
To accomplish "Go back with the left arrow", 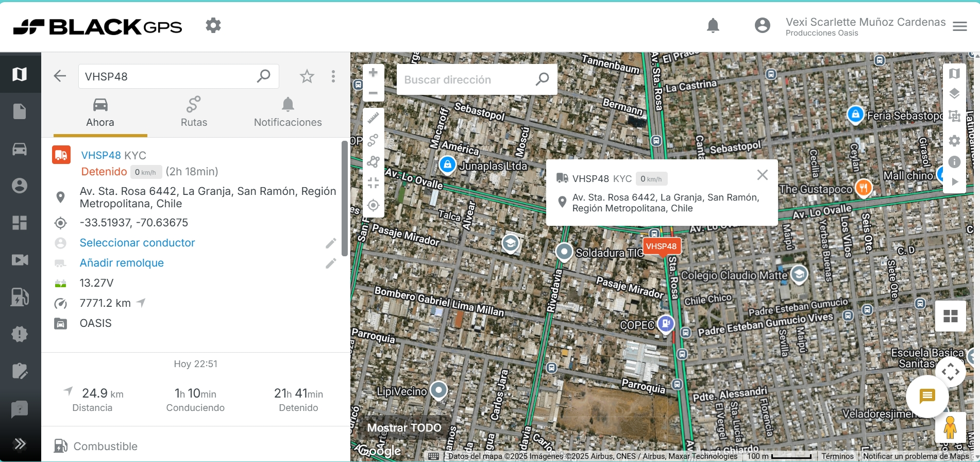I will [x=60, y=76].
